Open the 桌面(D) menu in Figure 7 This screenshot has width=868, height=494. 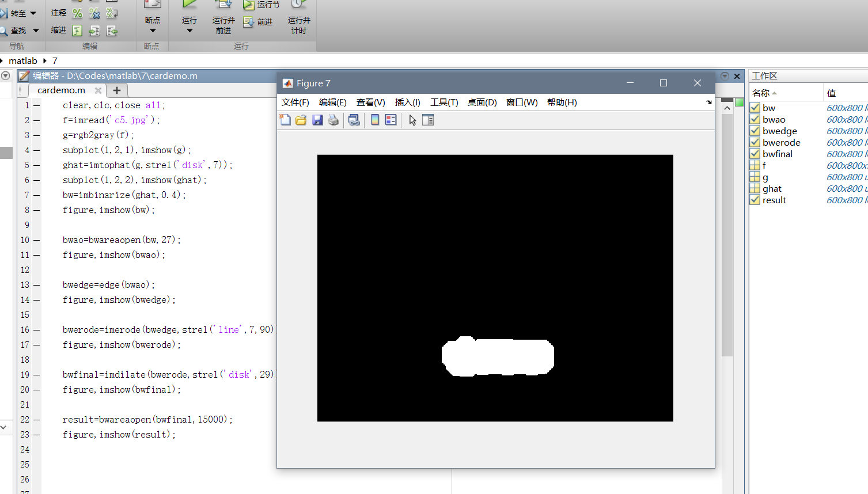click(x=482, y=102)
